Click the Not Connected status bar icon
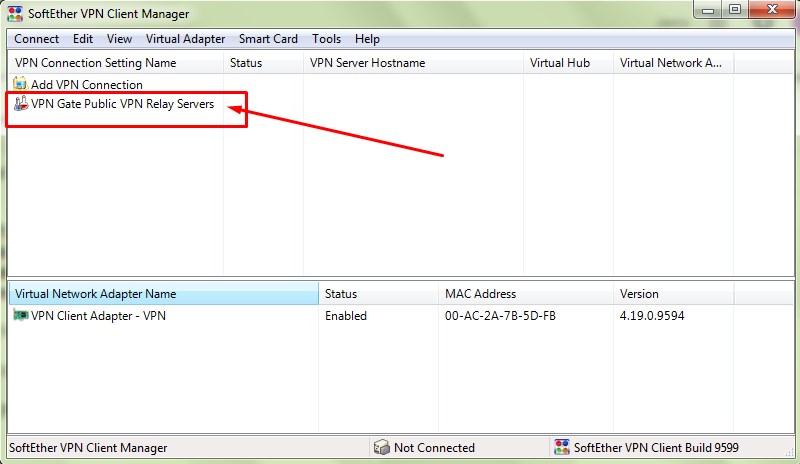This screenshot has height=464, width=800. tap(381, 447)
